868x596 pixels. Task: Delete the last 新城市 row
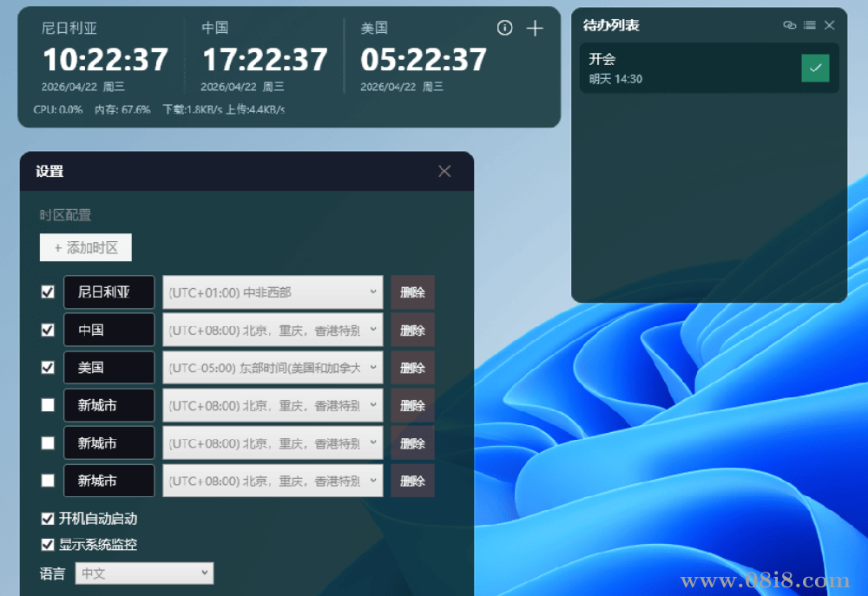click(x=412, y=481)
